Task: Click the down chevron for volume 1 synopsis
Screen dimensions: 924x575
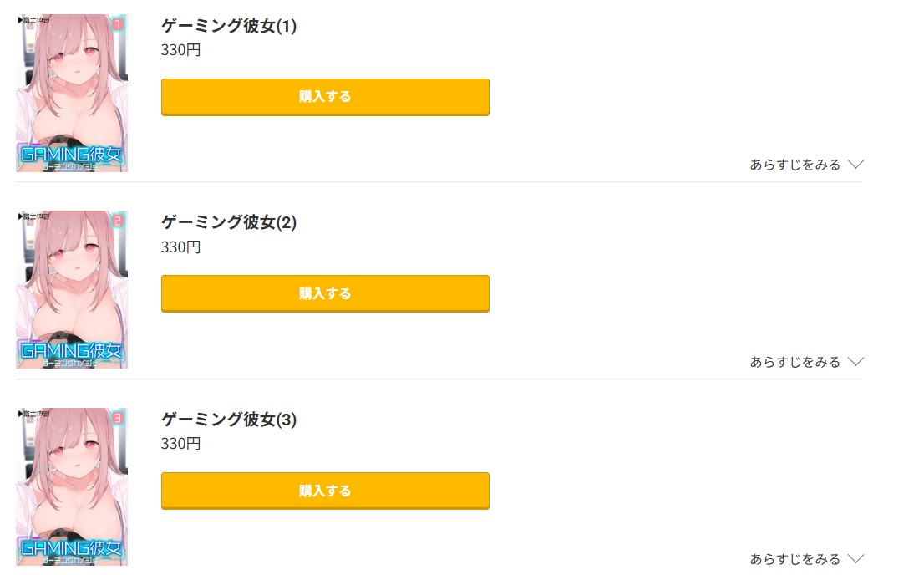Action: pos(855,165)
